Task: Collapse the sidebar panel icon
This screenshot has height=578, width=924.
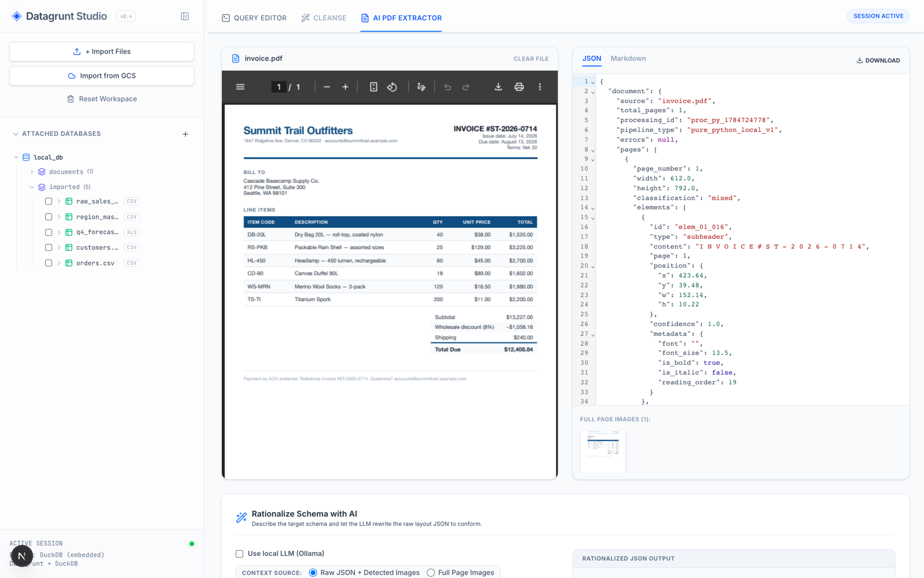Action: tap(185, 16)
